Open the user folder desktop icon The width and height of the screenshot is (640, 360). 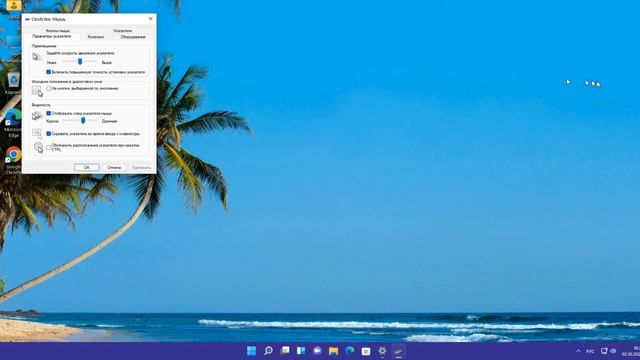click(13, 7)
